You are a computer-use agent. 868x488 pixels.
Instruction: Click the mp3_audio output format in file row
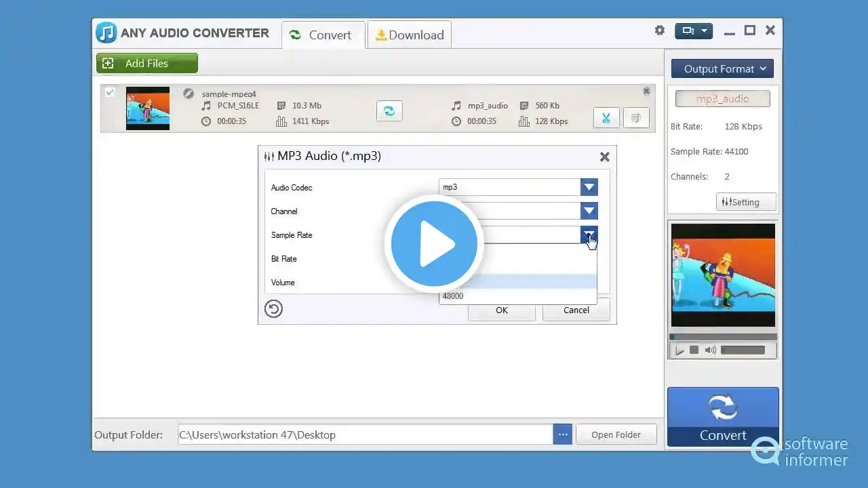coord(488,106)
